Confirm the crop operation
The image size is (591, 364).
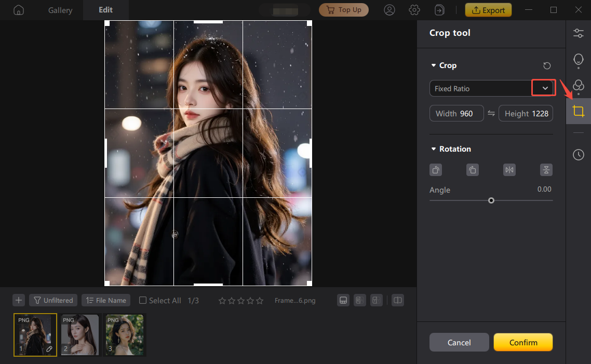click(523, 342)
